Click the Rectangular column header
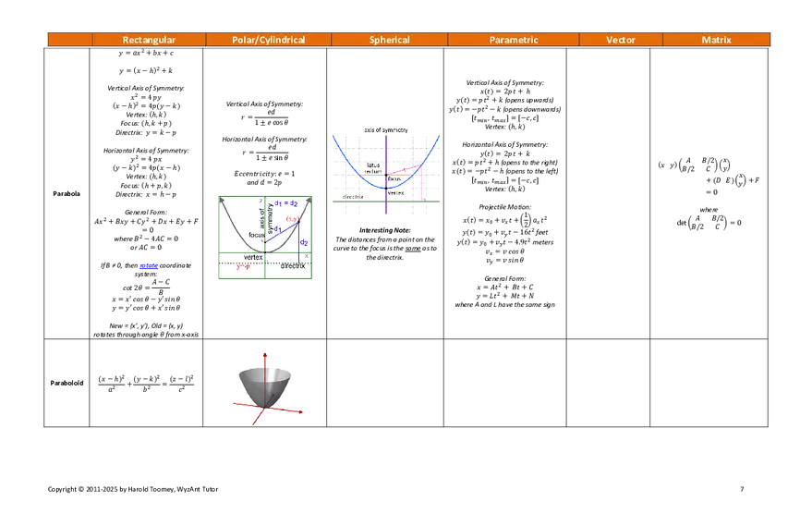The image size is (812, 526). 149,40
